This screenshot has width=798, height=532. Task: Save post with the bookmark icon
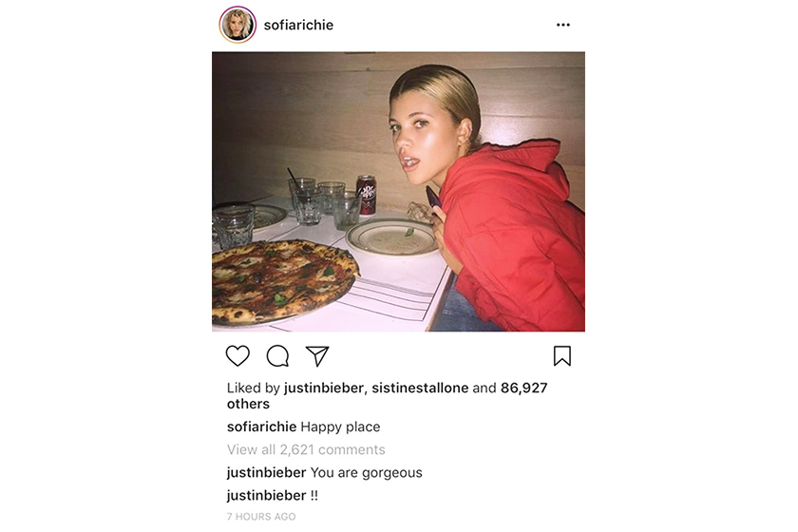coord(561,356)
